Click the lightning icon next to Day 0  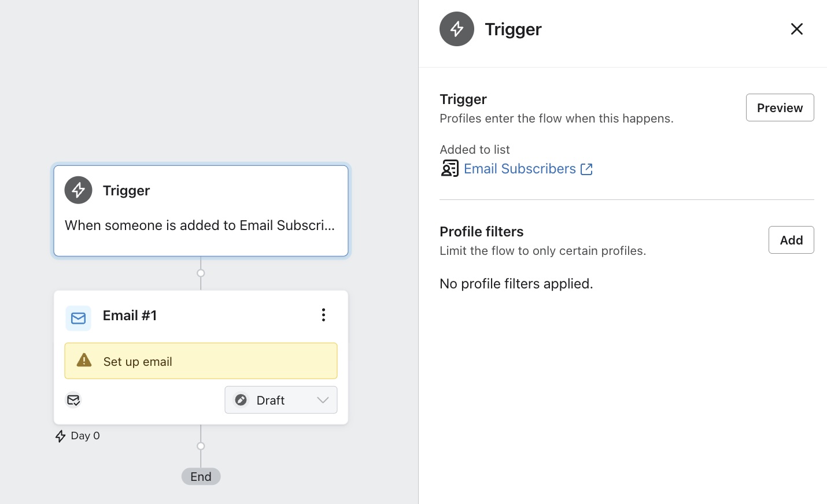61,436
